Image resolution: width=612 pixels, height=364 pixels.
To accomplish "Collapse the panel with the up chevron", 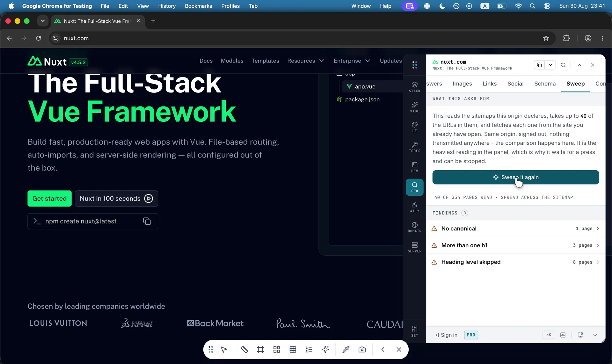I will coord(579,65).
